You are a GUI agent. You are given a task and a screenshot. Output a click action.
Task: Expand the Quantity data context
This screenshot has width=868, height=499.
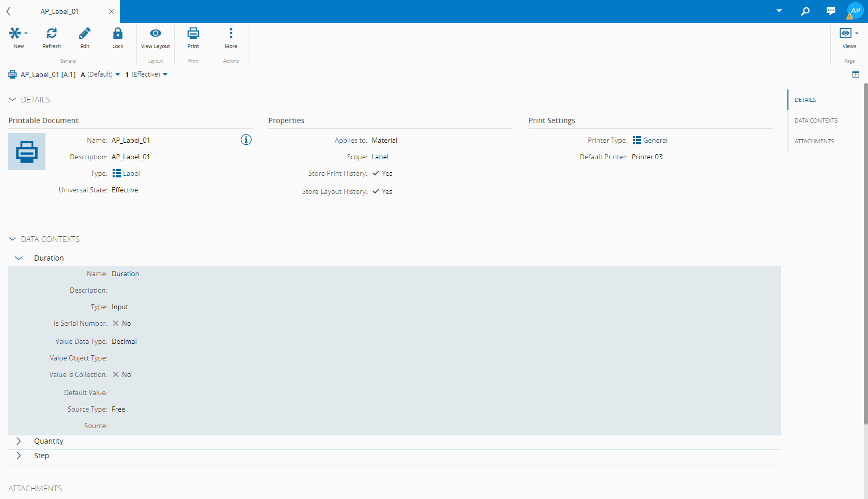pyautogui.click(x=19, y=441)
